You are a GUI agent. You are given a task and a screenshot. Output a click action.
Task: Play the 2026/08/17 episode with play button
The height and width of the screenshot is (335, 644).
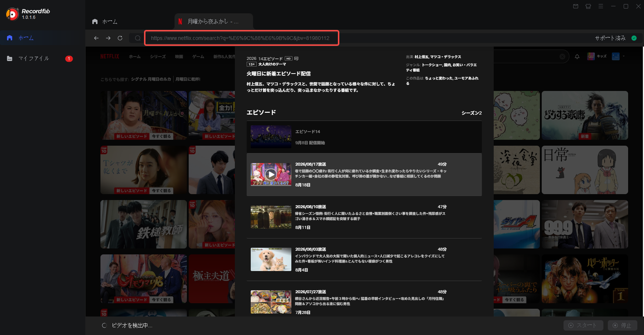(271, 174)
